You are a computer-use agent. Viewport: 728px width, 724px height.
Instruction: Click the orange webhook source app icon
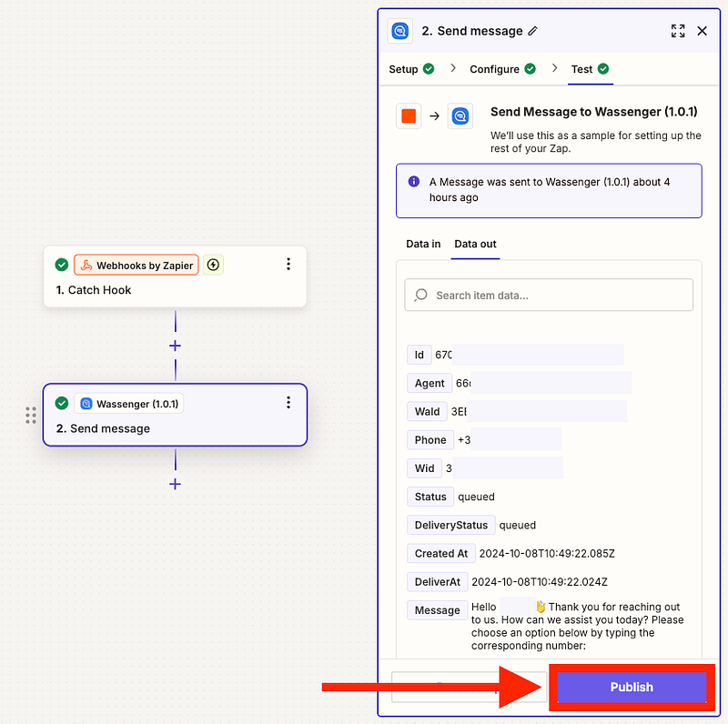[x=409, y=116]
